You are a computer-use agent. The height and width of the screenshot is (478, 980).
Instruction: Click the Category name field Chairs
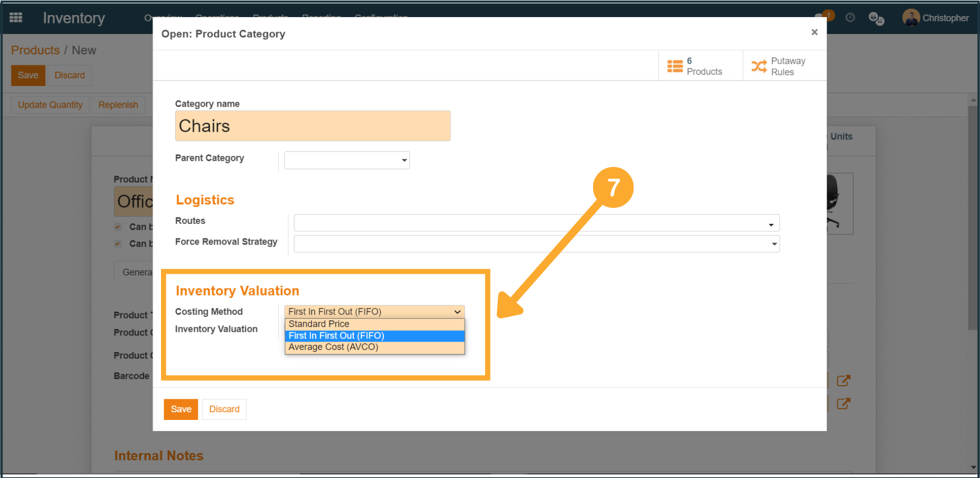point(312,126)
